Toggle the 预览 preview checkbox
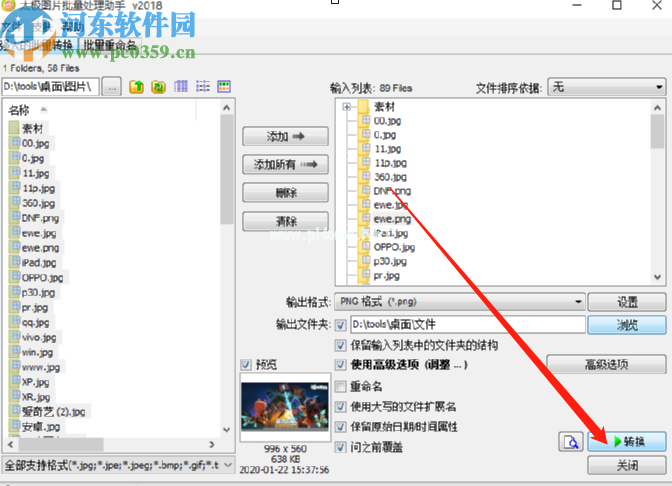672x486 pixels. tap(247, 364)
